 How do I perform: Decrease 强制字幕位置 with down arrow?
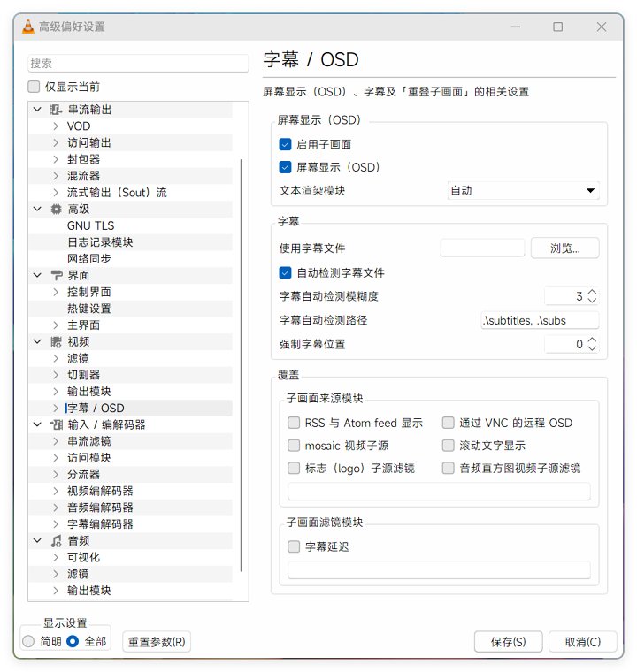pos(593,348)
